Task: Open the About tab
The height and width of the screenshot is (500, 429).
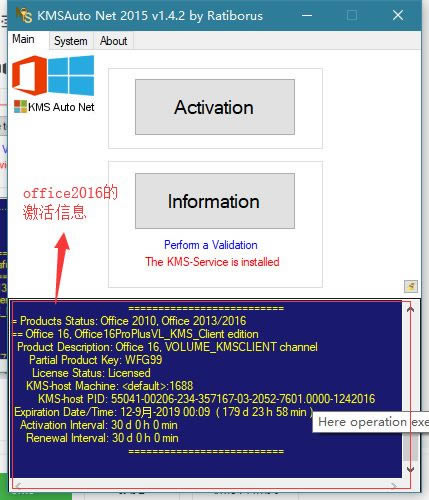Action: click(x=114, y=41)
